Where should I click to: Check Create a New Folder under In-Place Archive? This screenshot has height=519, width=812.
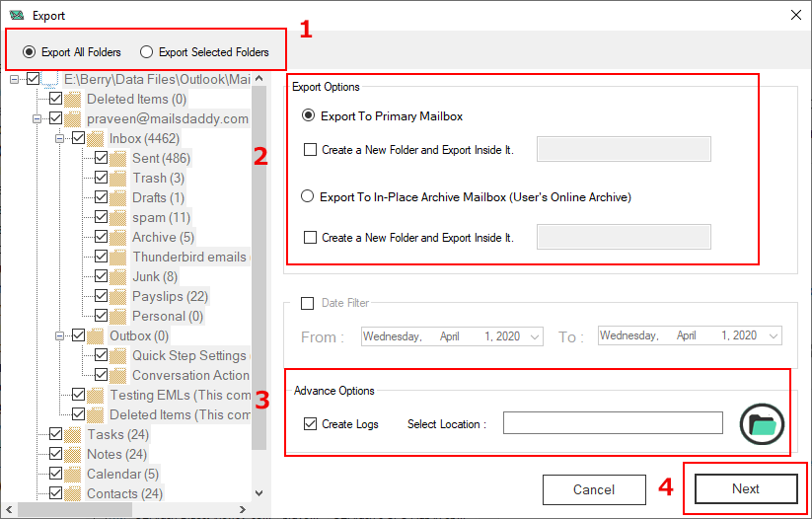tap(310, 237)
